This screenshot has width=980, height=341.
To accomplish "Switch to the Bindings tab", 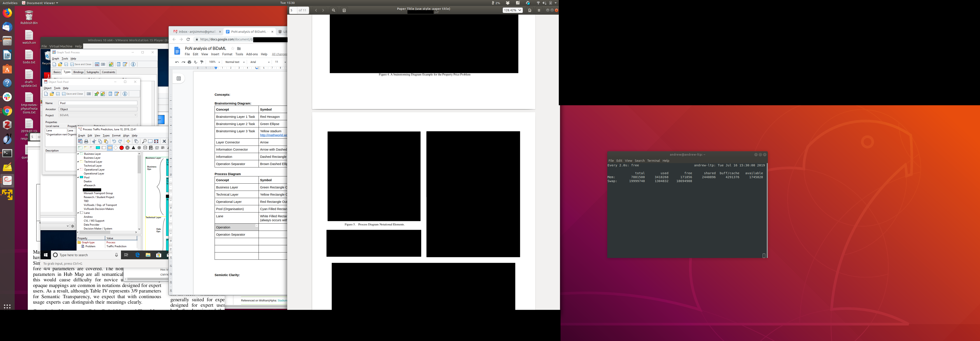I will (78, 72).
